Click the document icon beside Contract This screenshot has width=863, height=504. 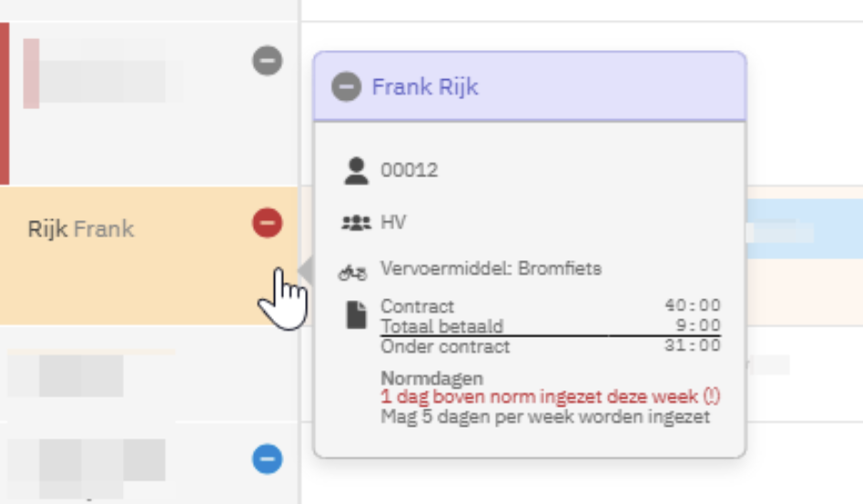pyautogui.click(x=357, y=315)
